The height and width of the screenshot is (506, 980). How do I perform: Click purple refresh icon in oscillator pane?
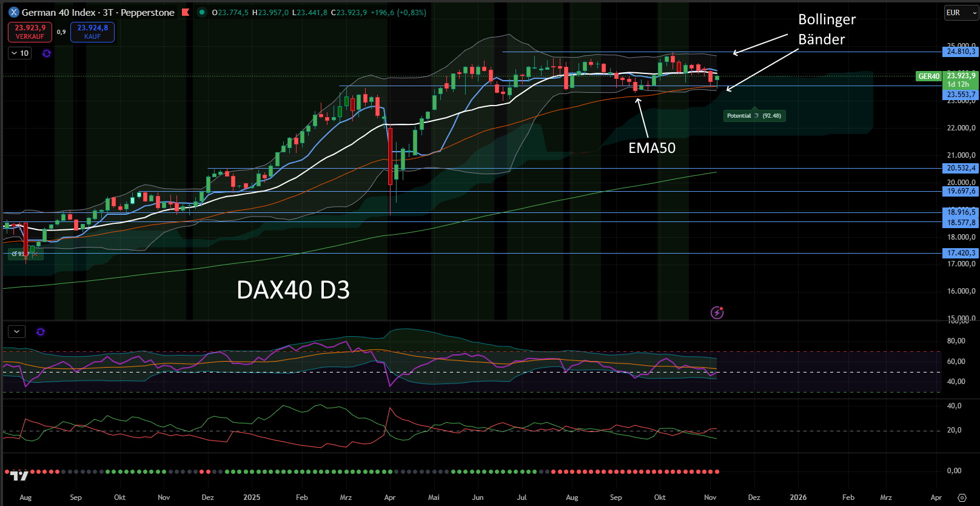(41, 332)
